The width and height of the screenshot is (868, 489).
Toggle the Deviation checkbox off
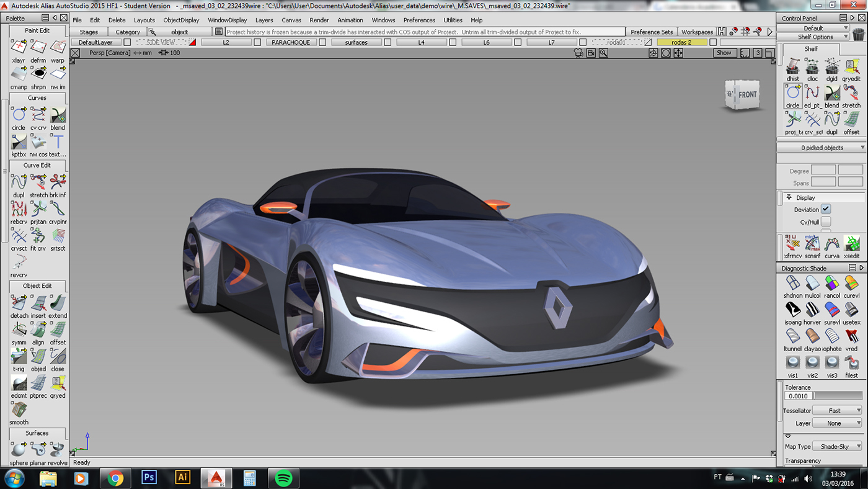[826, 209]
